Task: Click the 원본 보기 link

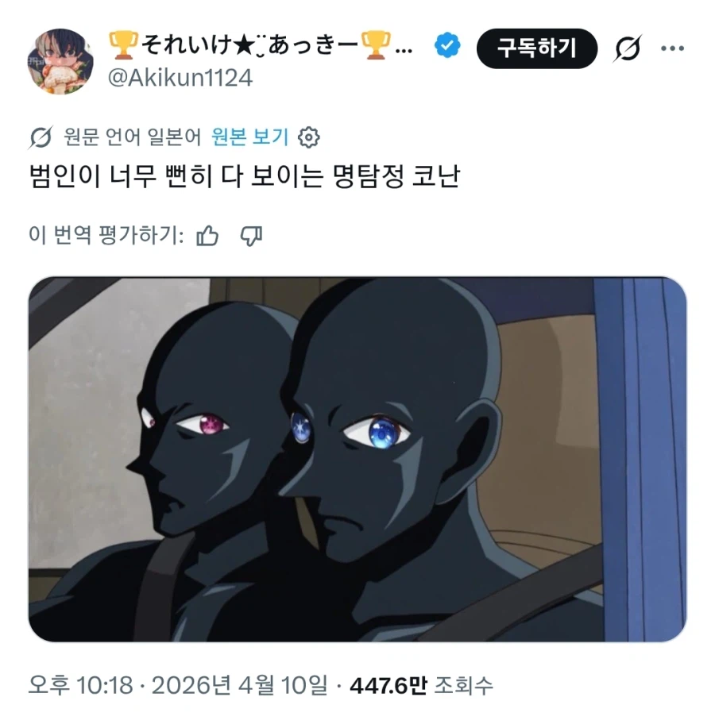Action: [250, 137]
